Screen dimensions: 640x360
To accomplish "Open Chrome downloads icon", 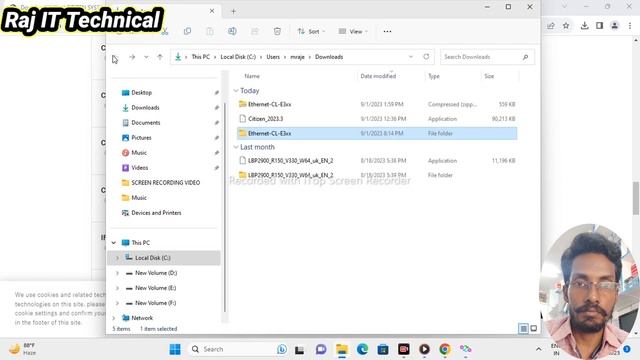I will (584, 26).
